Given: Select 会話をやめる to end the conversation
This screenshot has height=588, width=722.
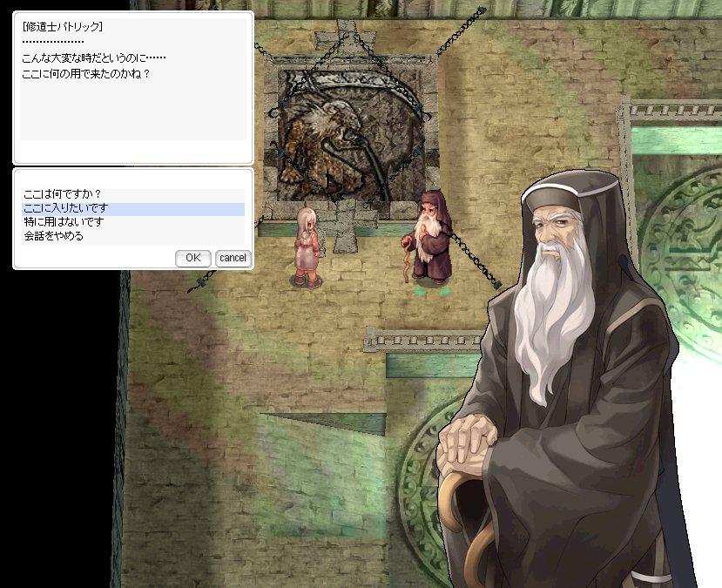Looking at the screenshot, I should (x=133, y=237).
